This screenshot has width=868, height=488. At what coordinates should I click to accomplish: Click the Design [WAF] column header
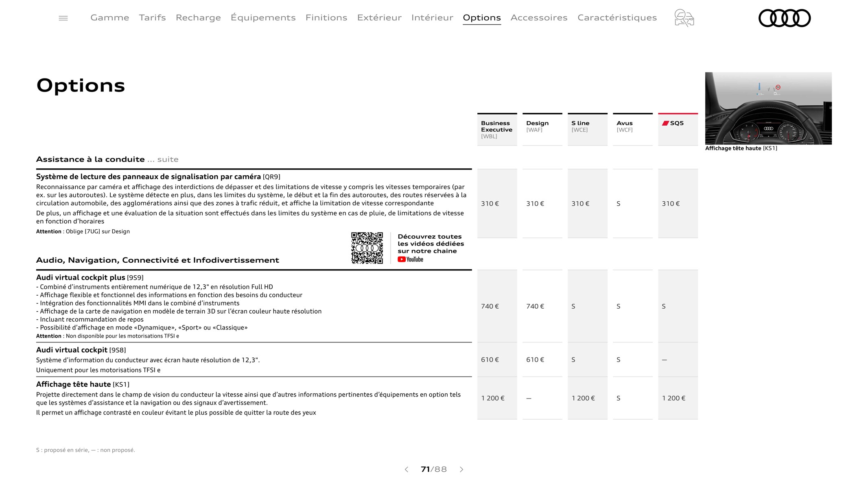[x=542, y=129]
